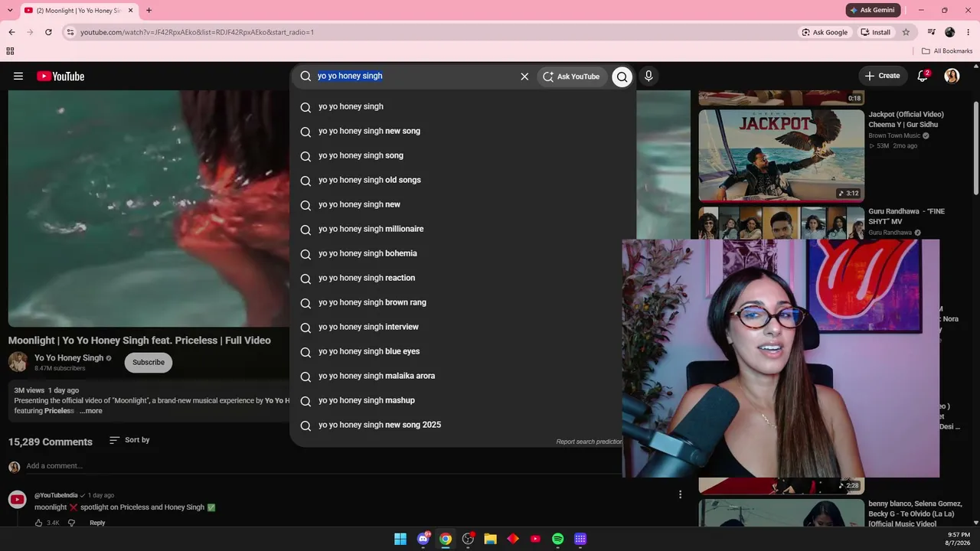
Task: Open the Create menu
Action: tap(882, 76)
